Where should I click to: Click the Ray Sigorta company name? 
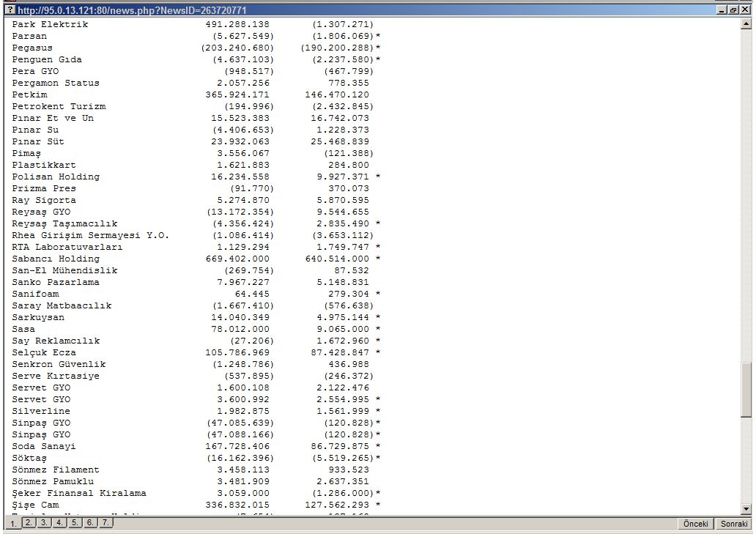pos(44,201)
